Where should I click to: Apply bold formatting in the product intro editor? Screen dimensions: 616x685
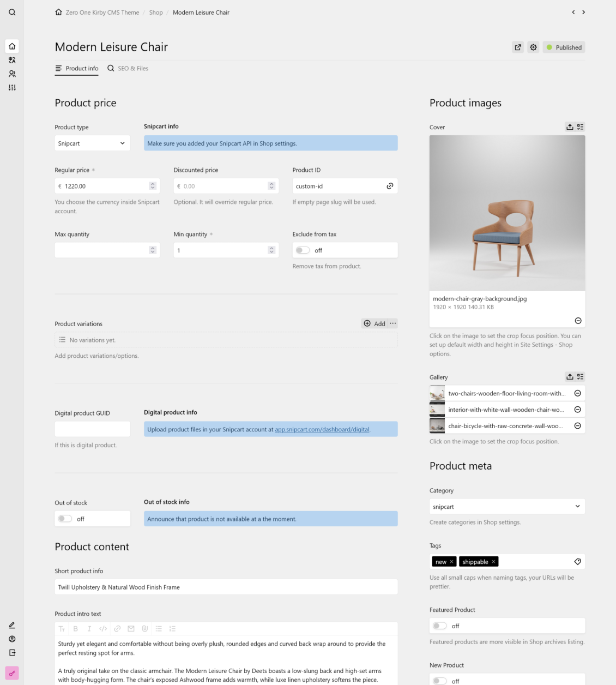pos(76,628)
